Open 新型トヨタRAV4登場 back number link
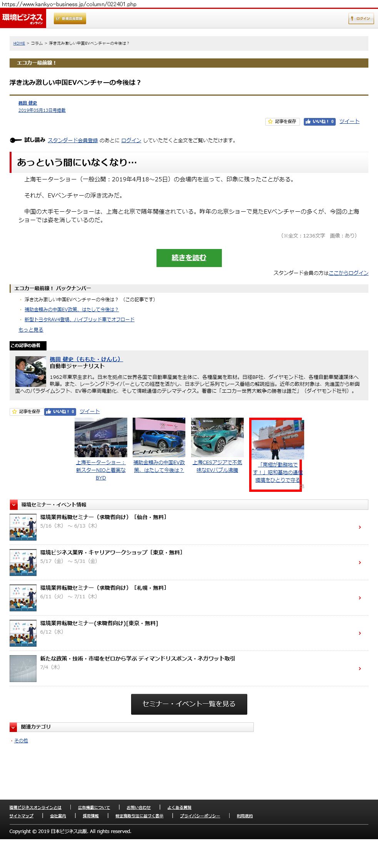Viewport: 378px width, 868px height. pos(80,319)
